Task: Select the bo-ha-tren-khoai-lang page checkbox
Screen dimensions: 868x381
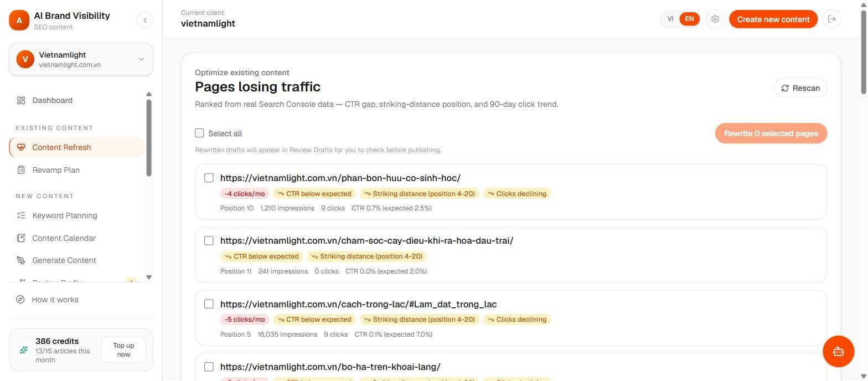Action: tap(209, 367)
